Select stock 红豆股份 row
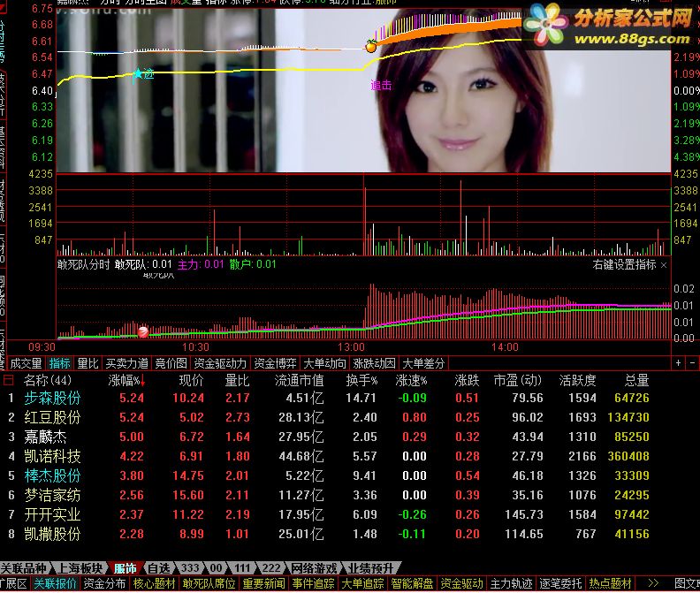This screenshot has height=593, width=700. [326, 417]
